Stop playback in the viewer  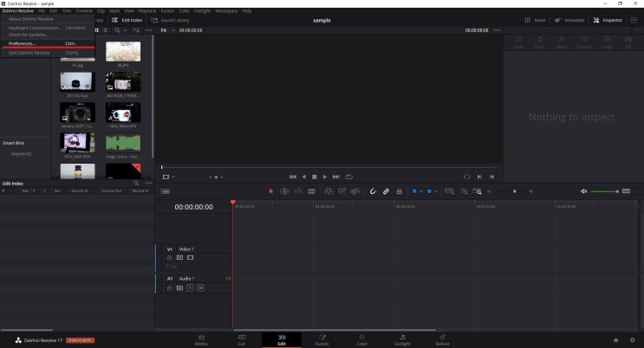click(314, 177)
